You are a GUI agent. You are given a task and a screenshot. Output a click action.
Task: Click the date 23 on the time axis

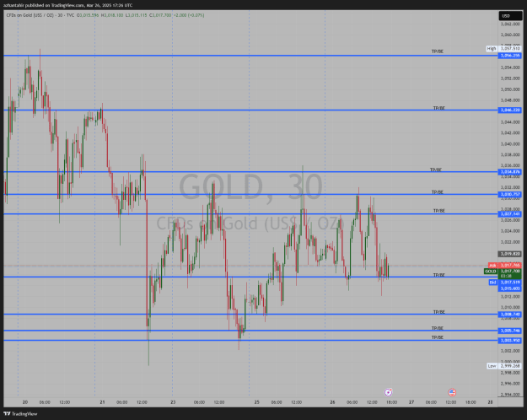[173, 402]
